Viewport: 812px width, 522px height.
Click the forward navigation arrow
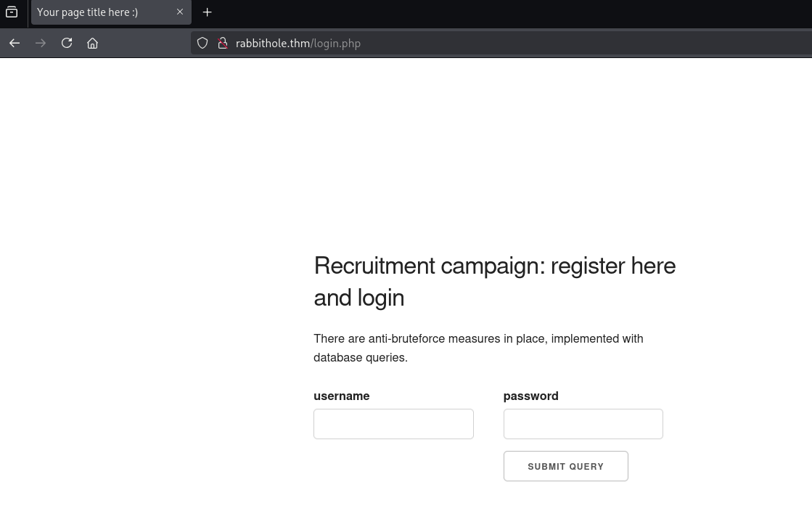pyautogui.click(x=41, y=44)
